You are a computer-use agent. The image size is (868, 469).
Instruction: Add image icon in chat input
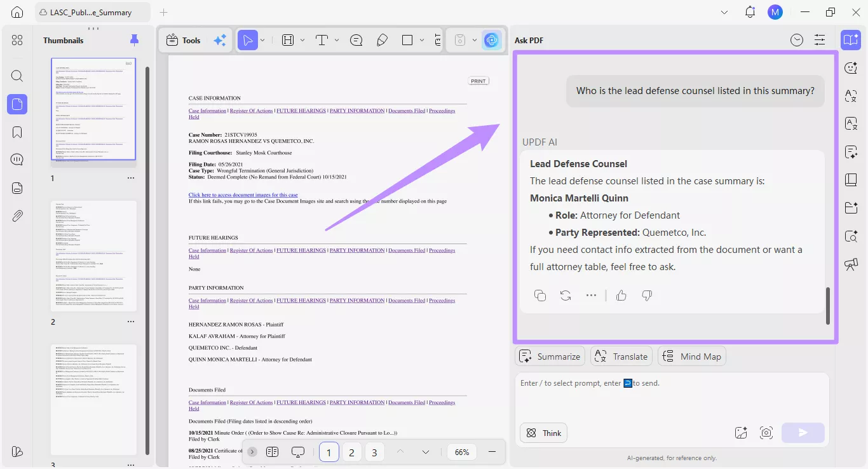point(741,433)
